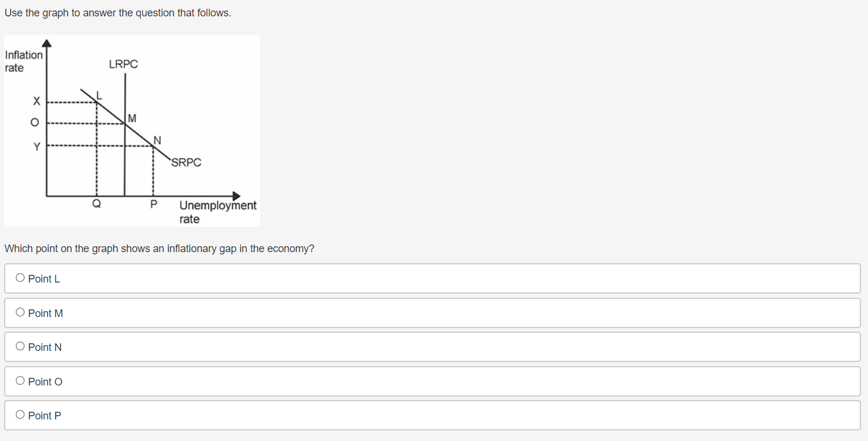868x441 pixels.
Task: Click the Point O answer row
Action: pos(234,381)
